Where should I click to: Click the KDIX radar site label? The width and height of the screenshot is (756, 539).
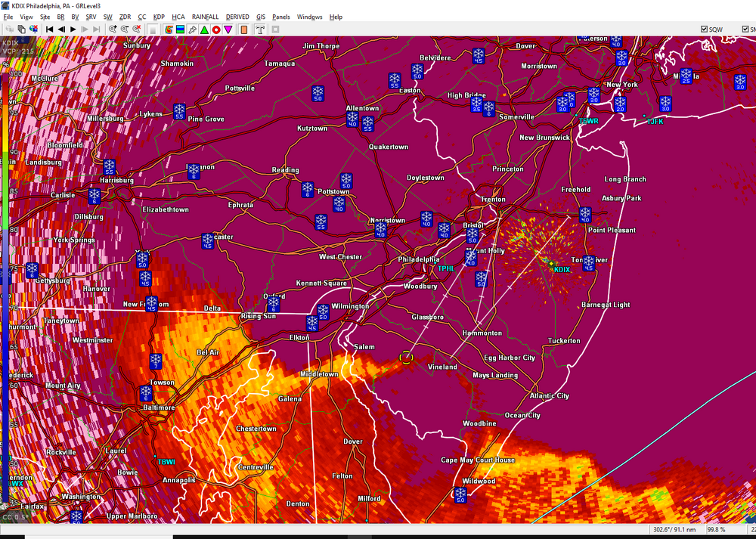[562, 269]
